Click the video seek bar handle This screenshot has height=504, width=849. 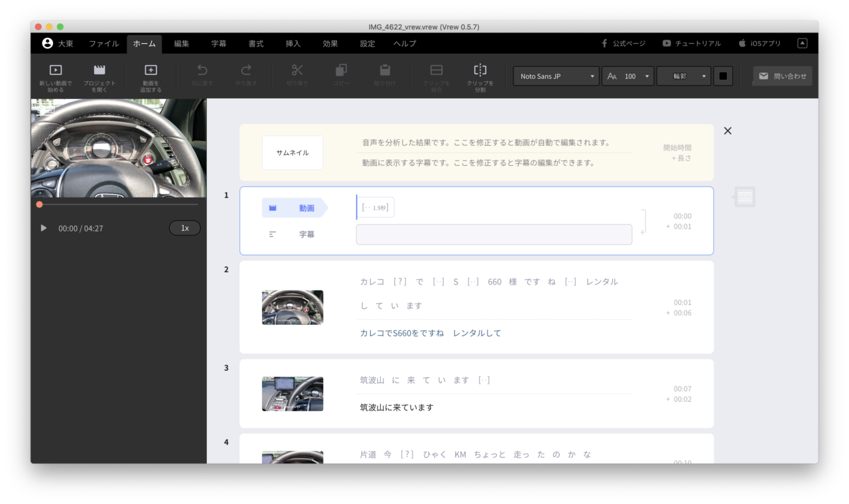click(x=39, y=204)
